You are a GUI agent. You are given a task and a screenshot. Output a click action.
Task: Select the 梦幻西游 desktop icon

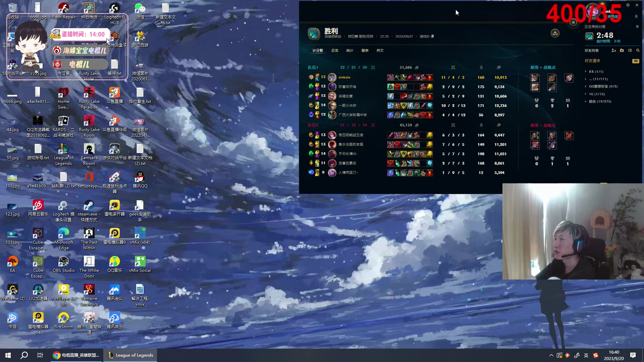pyautogui.click(x=140, y=39)
